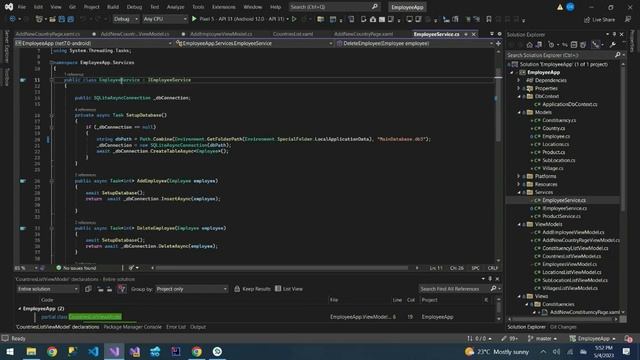Expand the Resources folder
This screenshot has height=360, width=640.
point(519,184)
